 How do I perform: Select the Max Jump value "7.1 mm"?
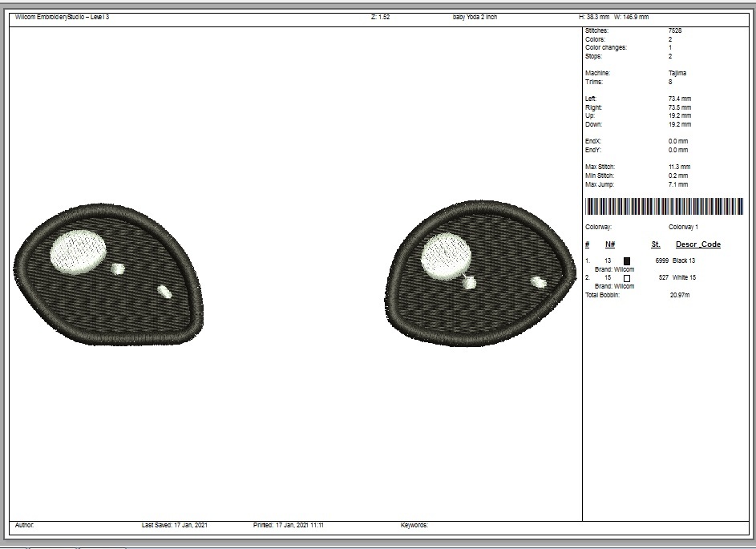click(678, 184)
